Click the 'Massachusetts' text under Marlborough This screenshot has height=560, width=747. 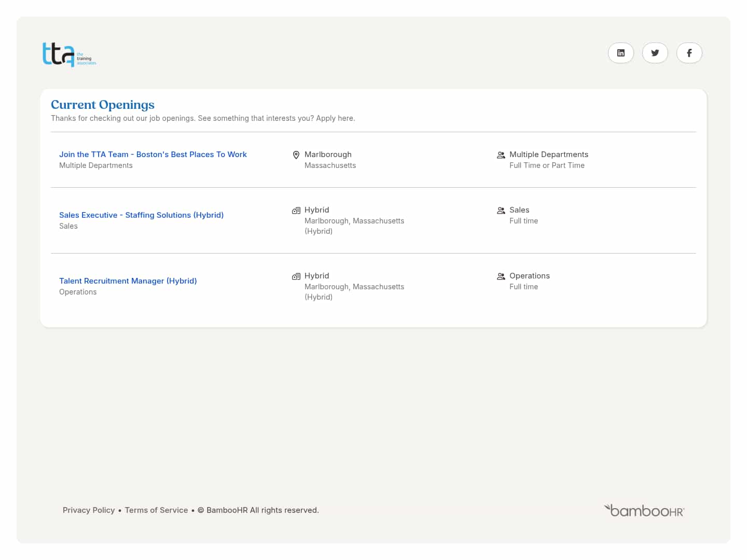[330, 165]
